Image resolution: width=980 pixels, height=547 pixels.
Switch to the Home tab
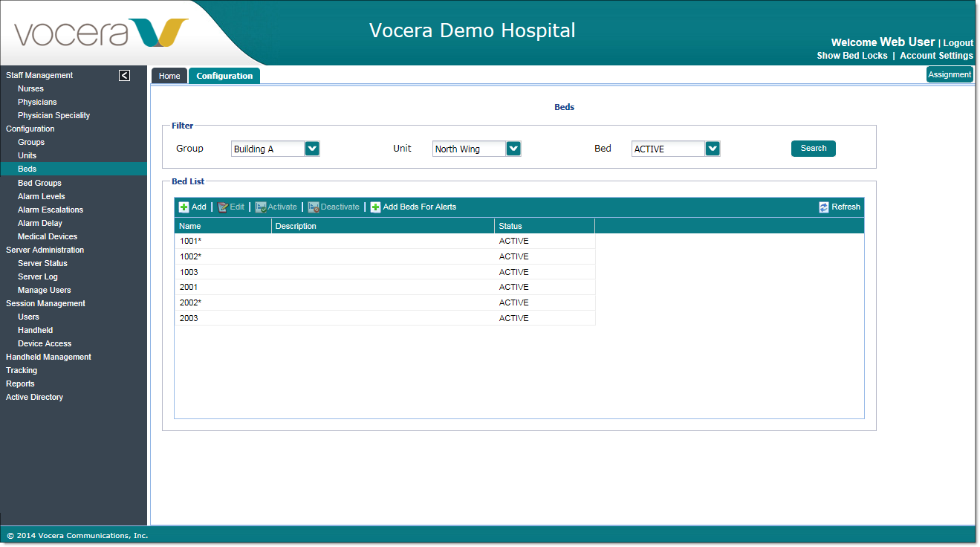169,76
